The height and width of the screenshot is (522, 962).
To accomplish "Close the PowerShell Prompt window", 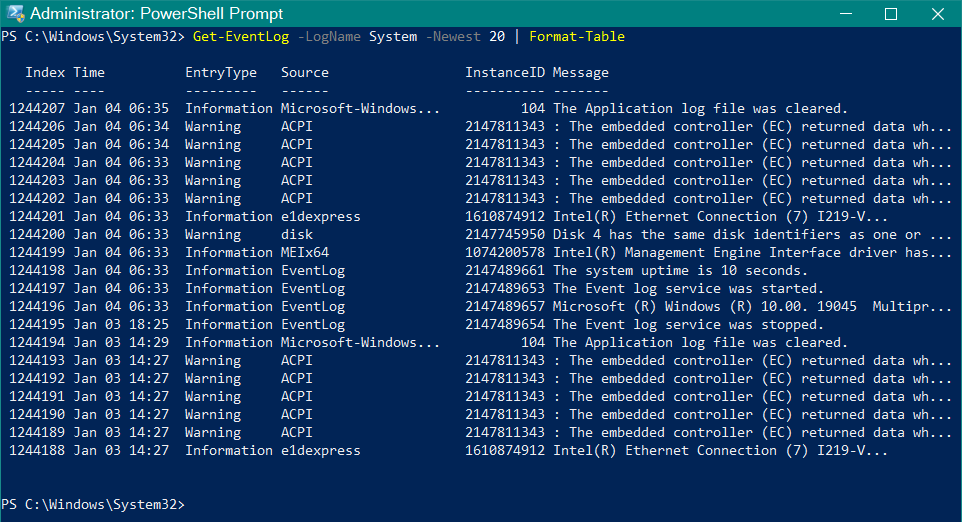I will [x=937, y=14].
